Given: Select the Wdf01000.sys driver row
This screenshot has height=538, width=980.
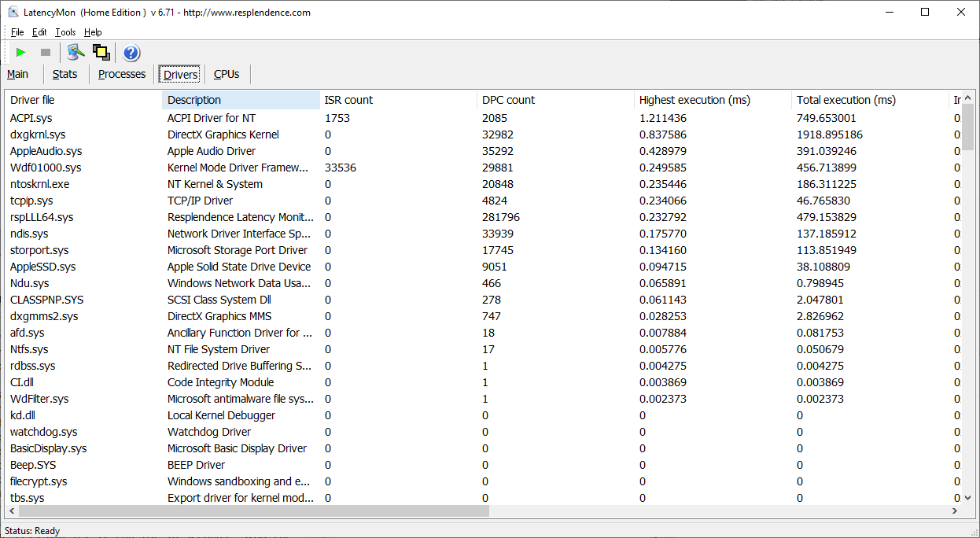Looking at the screenshot, I should pyautogui.click(x=46, y=168).
